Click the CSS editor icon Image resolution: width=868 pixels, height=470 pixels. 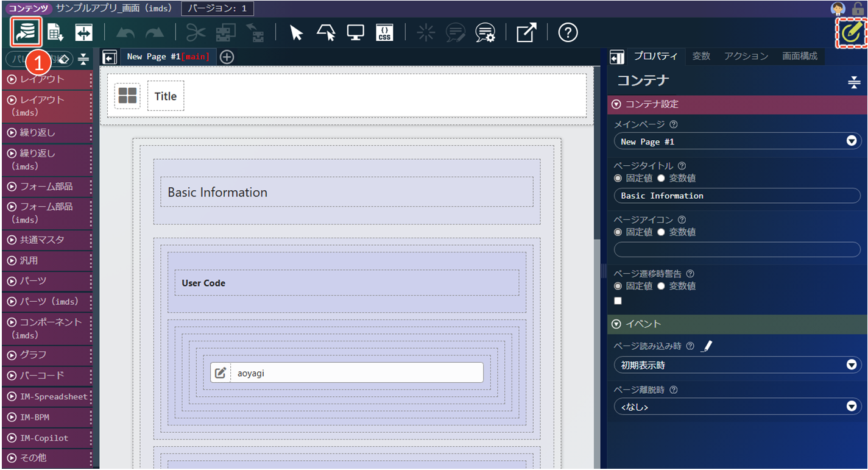pos(384,32)
